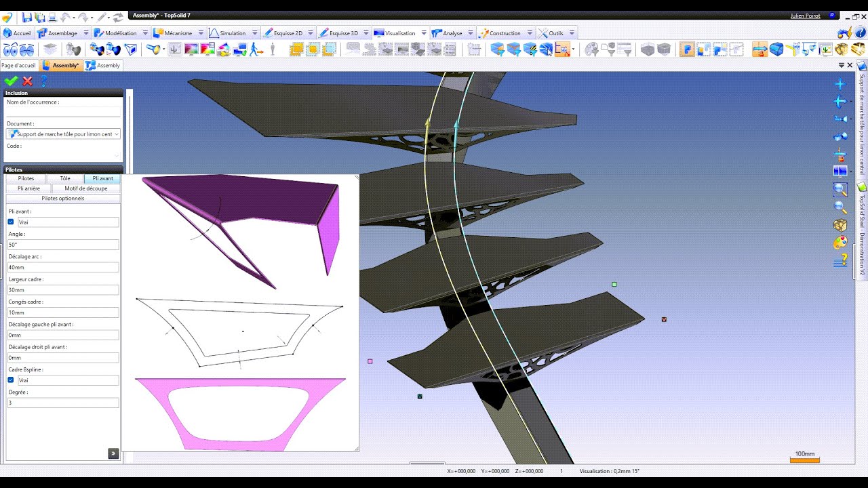The width and height of the screenshot is (868, 488).
Task: Click the Pilotes optionnels button
Action: pyautogui.click(x=63, y=199)
